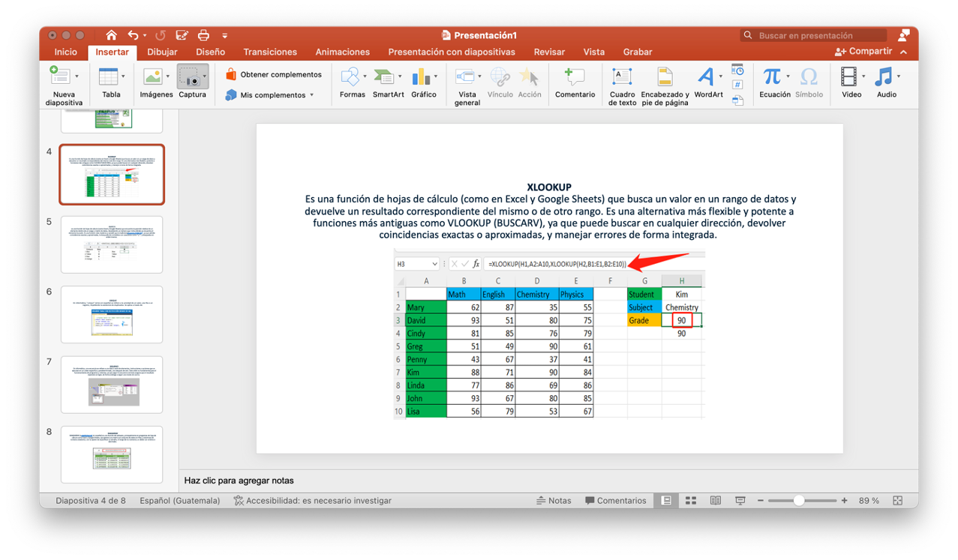The image size is (958, 560).
Task: Adjust the zoom slider handle
Action: coord(799,501)
